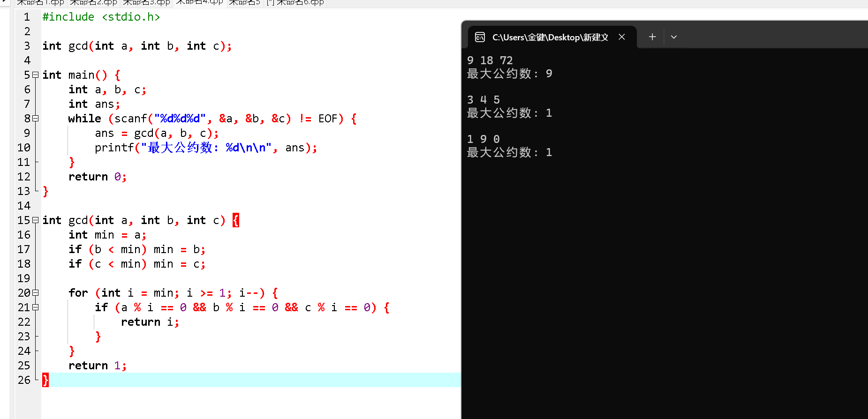Switch to the 未命名1.cpp editor tab
The height and width of the screenshot is (419, 868).
click(x=40, y=2)
